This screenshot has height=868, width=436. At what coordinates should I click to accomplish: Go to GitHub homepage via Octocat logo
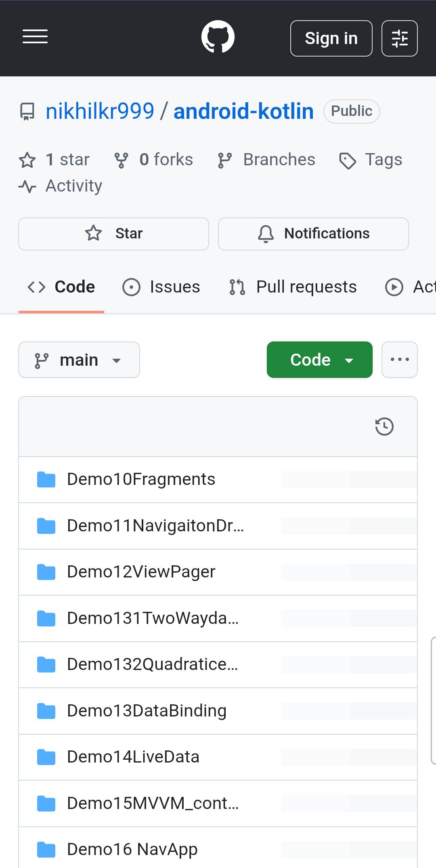pos(218,37)
